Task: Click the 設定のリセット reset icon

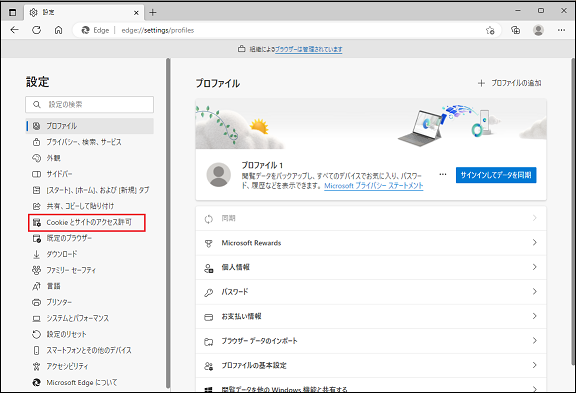Action: click(36, 334)
